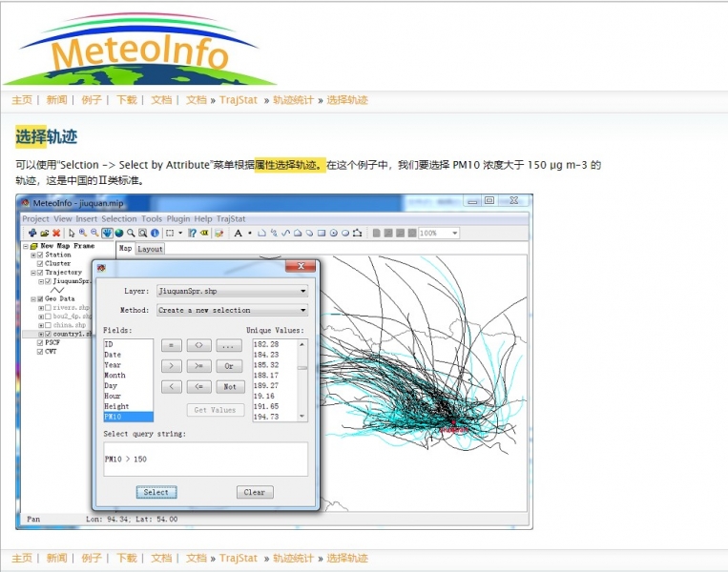The height and width of the screenshot is (572, 728).
Task: Enable the rivers.shp layer checkbox
Action: (x=48, y=308)
